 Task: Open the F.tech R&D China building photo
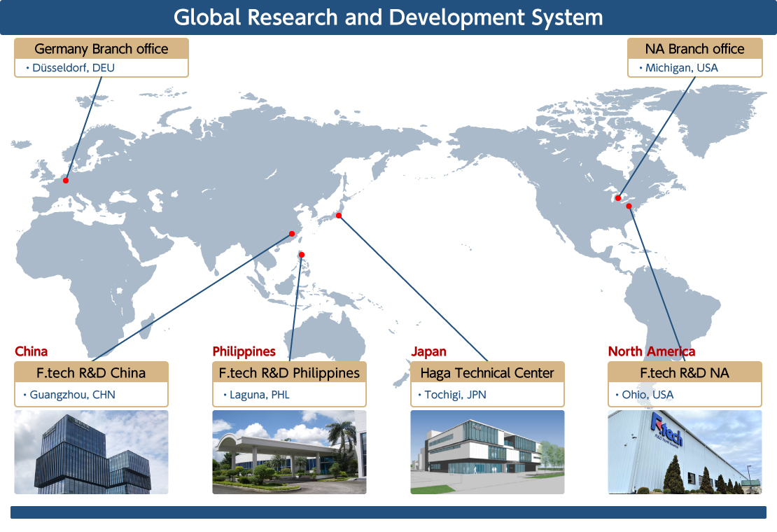tap(91, 451)
